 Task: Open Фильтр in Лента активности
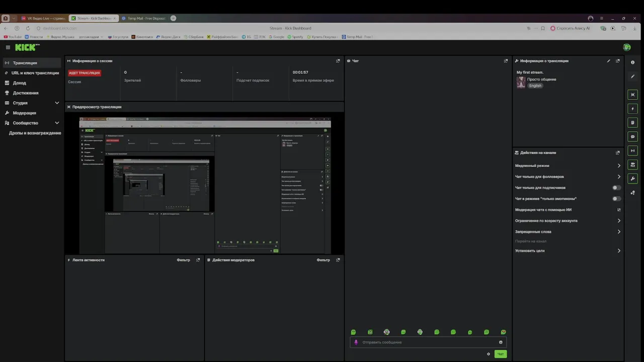(x=183, y=260)
